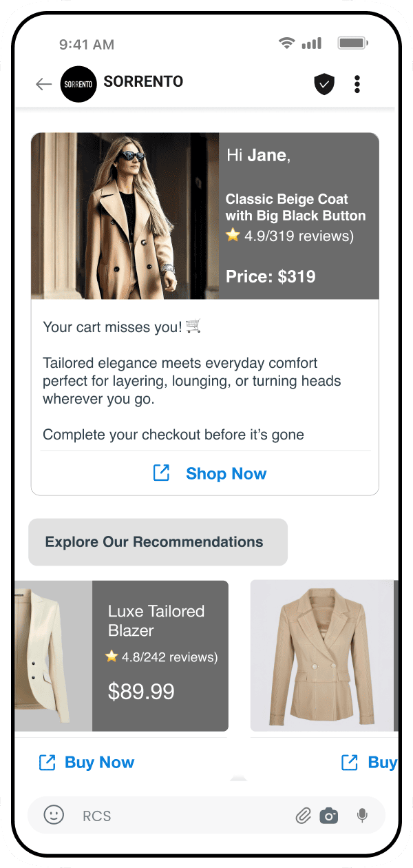This screenshot has width=413, height=868.
Task: Click the Price: $319 label
Action: click(x=271, y=277)
